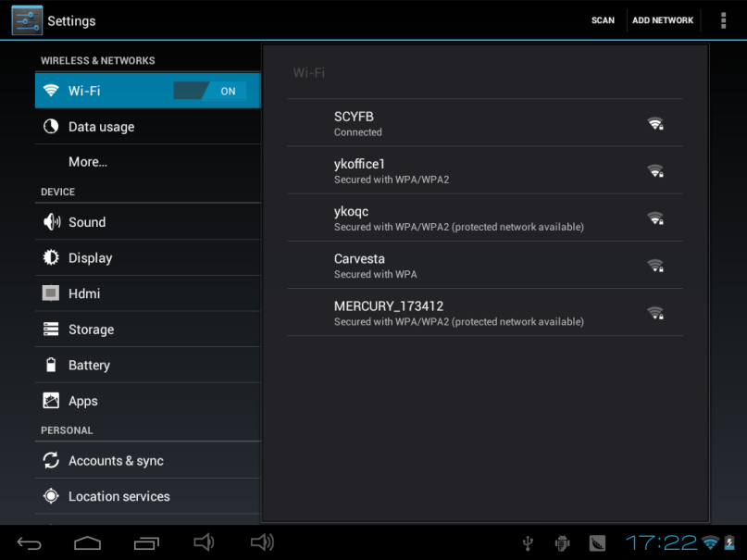This screenshot has width=747, height=560.
Task: Open Display settings
Action: 148,257
